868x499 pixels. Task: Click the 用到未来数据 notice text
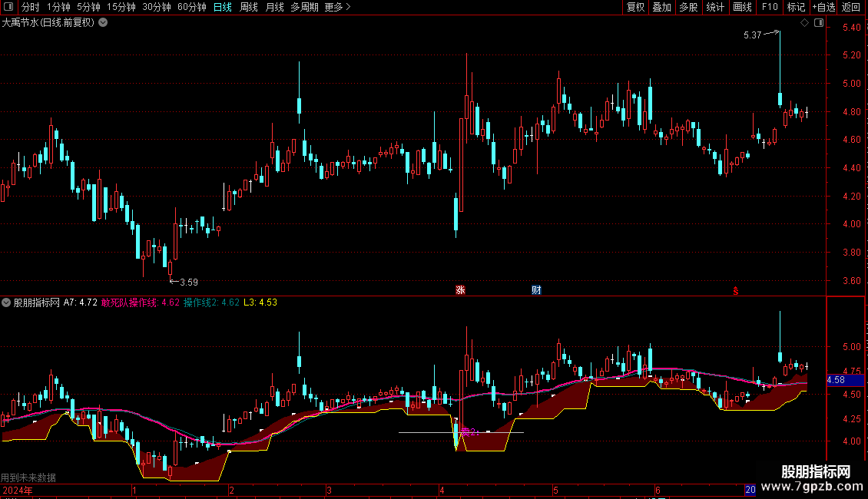tap(28, 478)
